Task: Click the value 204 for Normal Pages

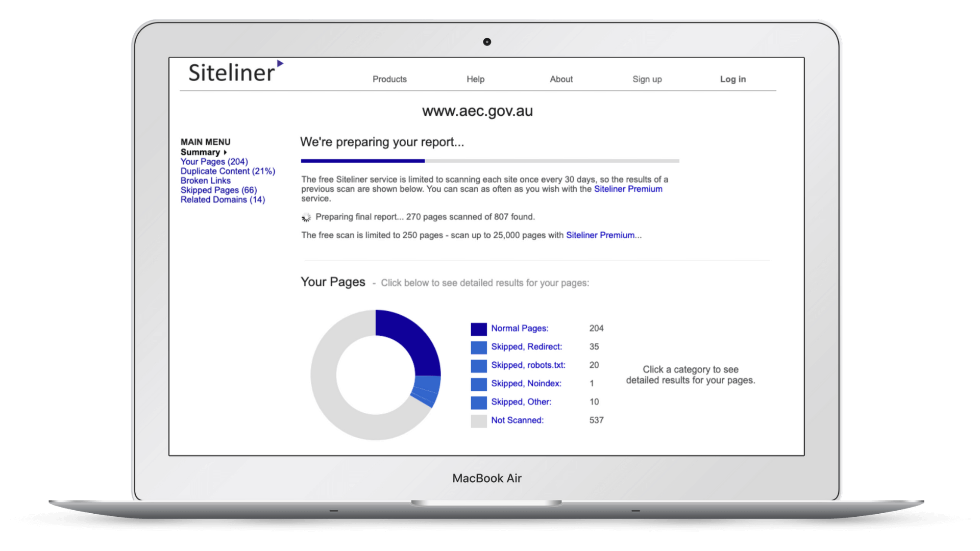Action: pos(596,329)
